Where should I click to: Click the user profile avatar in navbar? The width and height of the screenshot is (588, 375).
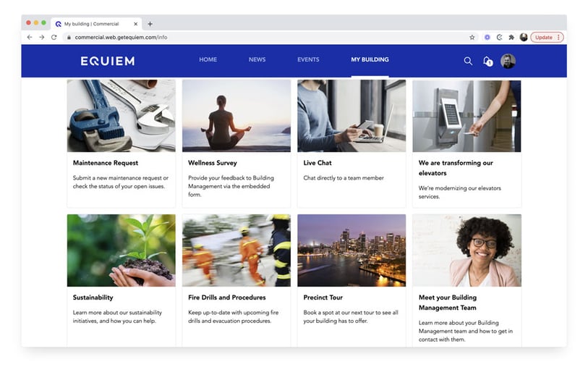pos(508,61)
